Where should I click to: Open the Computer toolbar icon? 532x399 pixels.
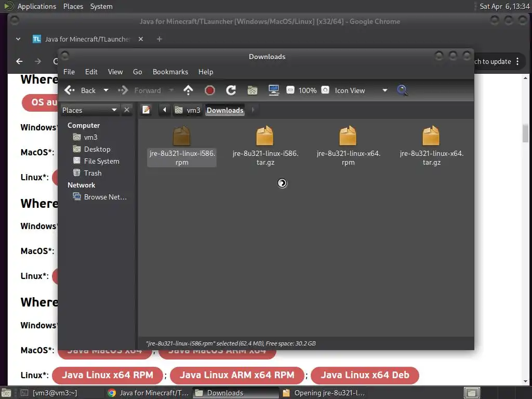273,90
